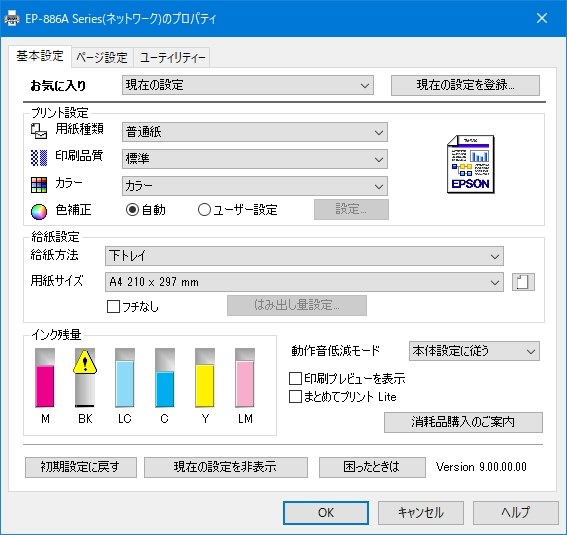Click the 現在の設定を非表示 button

point(226,467)
